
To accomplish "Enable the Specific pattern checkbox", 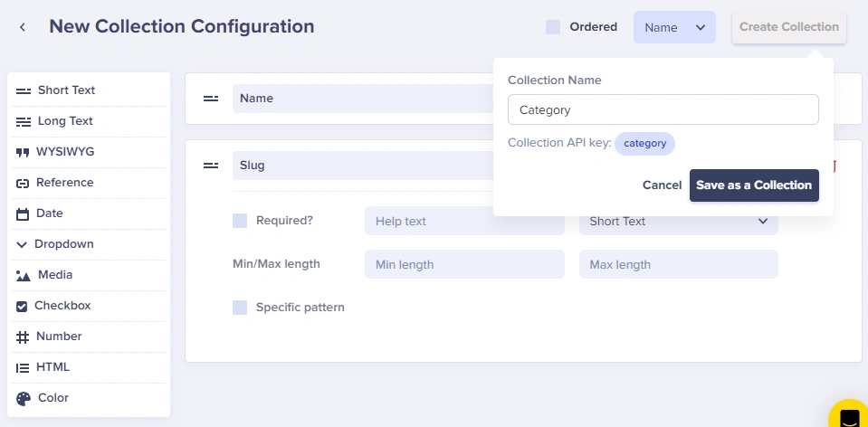I will coord(240,308).
